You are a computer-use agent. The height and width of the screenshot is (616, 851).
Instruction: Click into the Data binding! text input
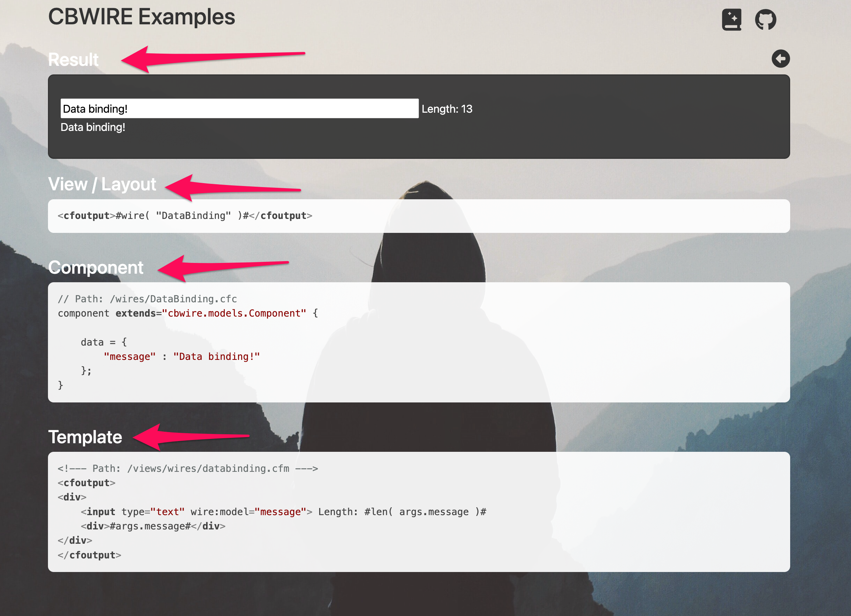(239, 109)
